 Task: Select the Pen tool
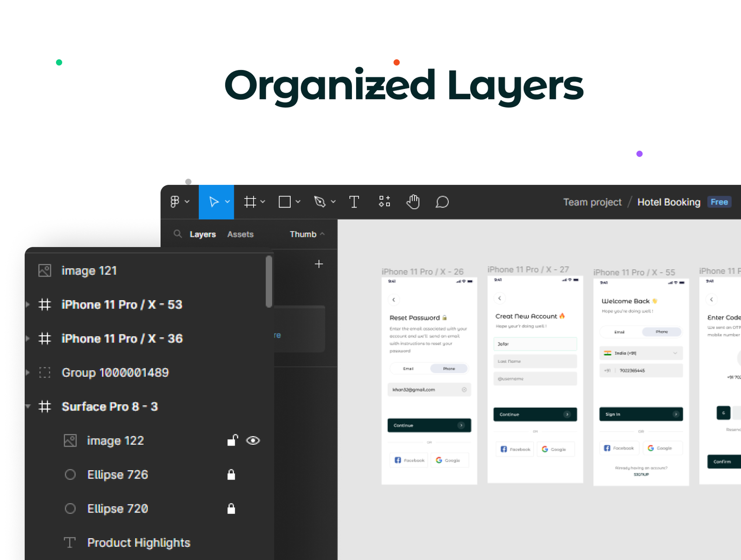[x=320, y=202]
